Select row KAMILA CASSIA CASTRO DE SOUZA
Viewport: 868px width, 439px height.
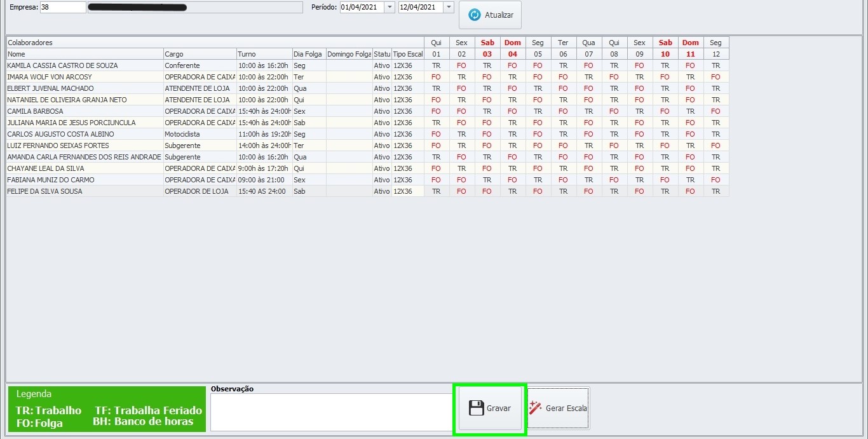62,65
